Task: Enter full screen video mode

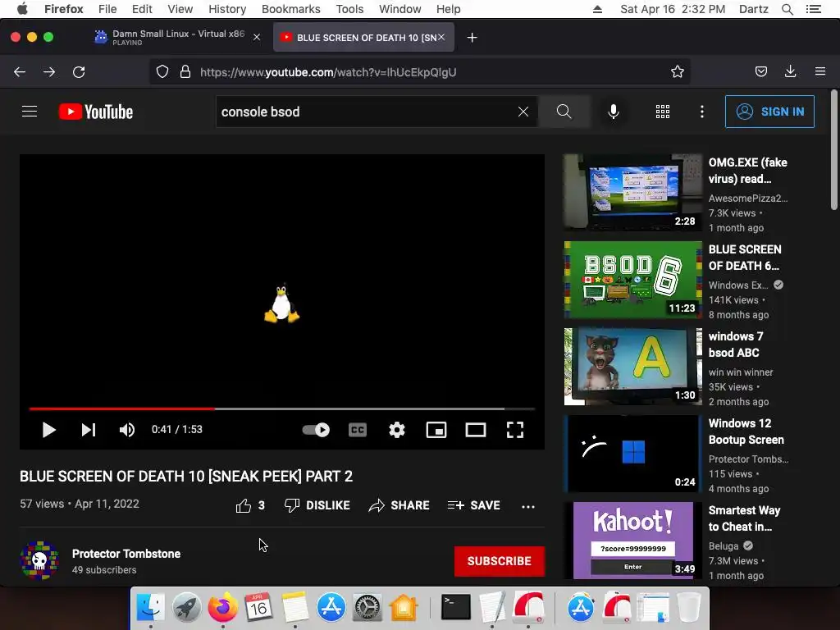Action: coord(515,430)
